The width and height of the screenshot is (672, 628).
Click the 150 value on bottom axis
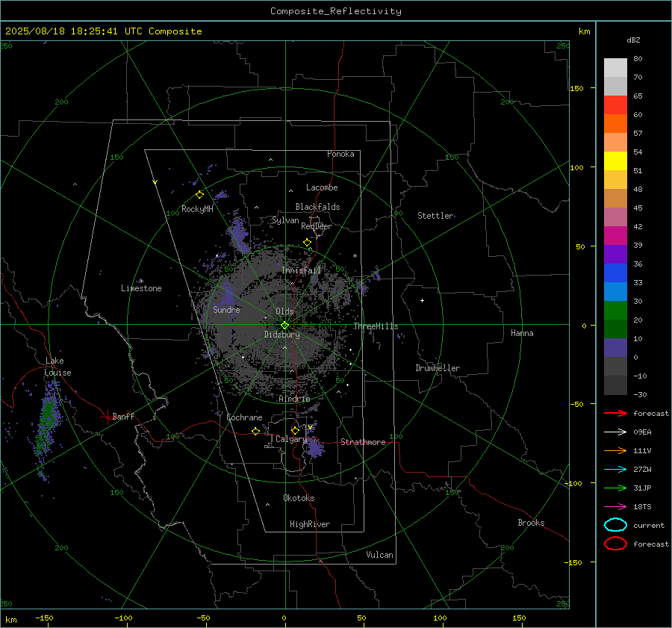pyautogui.click(x=519, y=618)
